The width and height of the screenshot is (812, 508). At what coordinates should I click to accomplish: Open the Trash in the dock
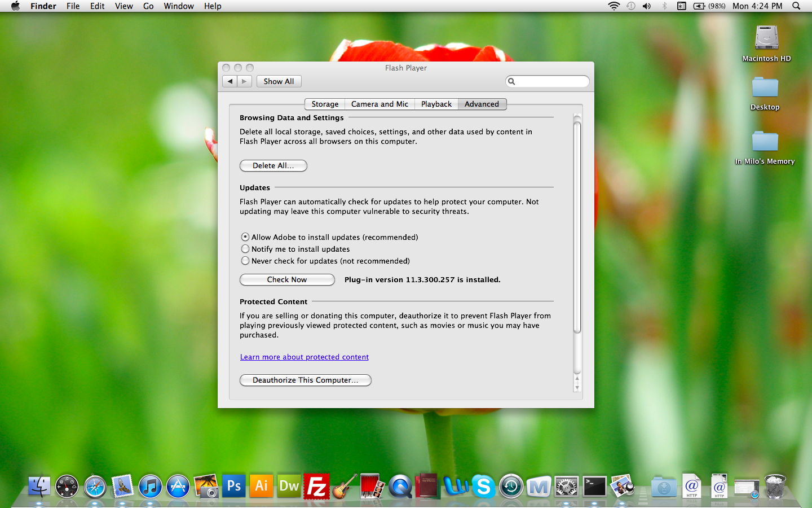[x=775, y=486]
